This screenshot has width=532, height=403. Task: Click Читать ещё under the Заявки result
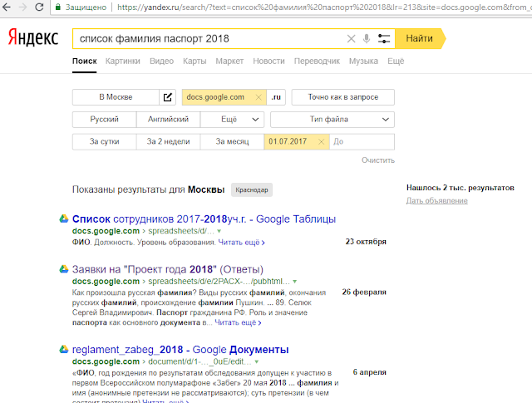pos(238,322)
